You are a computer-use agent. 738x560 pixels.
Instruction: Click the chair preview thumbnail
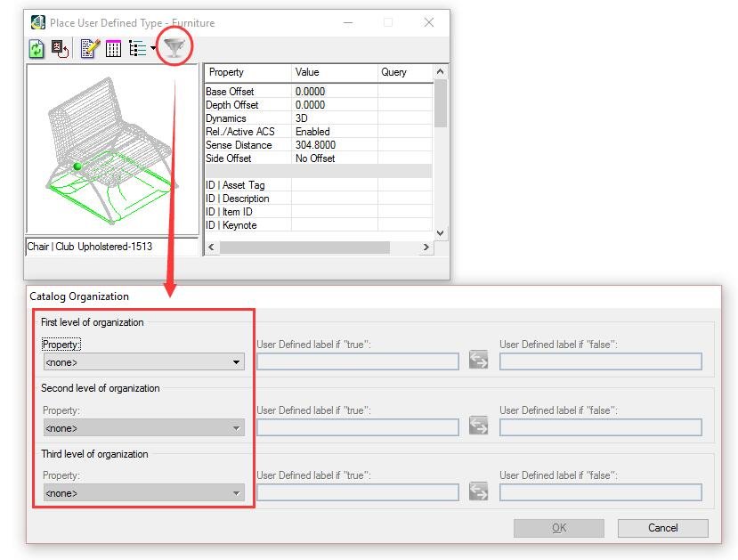pos(112,150)
